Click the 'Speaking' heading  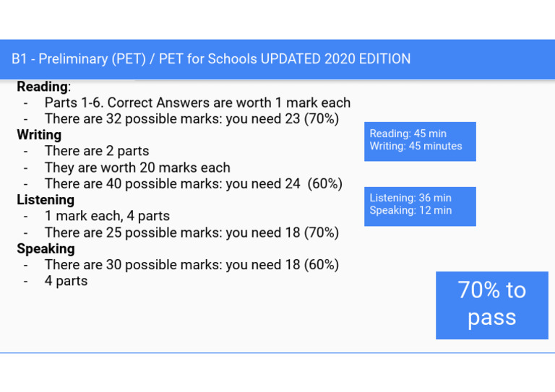pos(46,249)
